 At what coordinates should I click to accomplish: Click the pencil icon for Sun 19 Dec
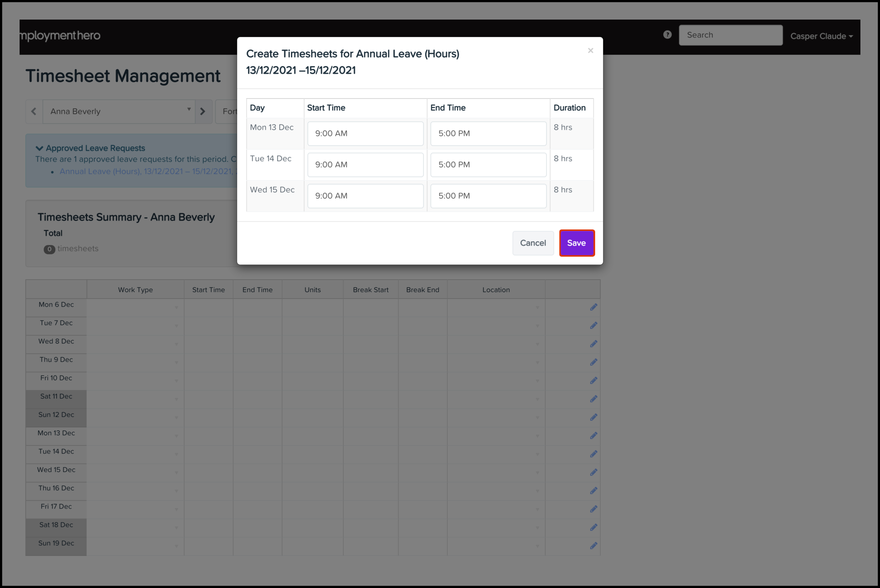click(593, 545)
